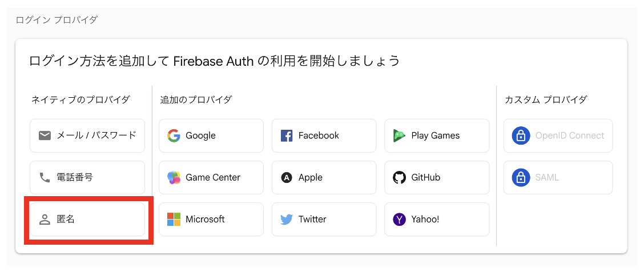Click the カスタム プロバイダ column label

[x=545, y=99]
